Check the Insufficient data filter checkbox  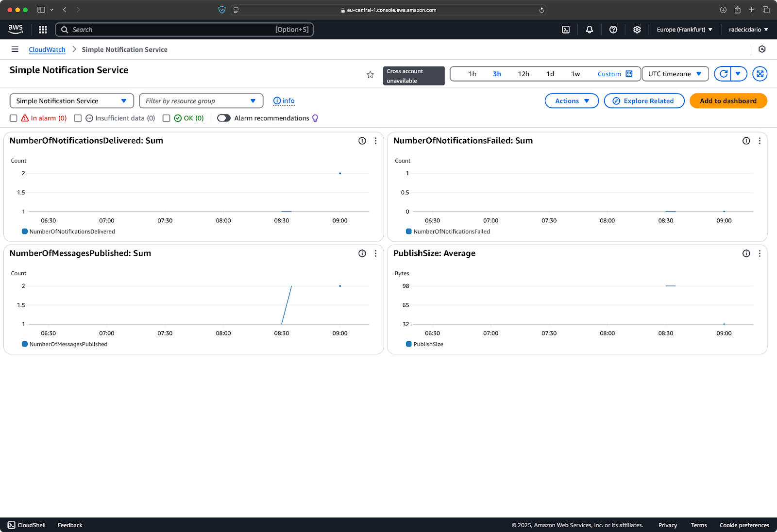78,118
